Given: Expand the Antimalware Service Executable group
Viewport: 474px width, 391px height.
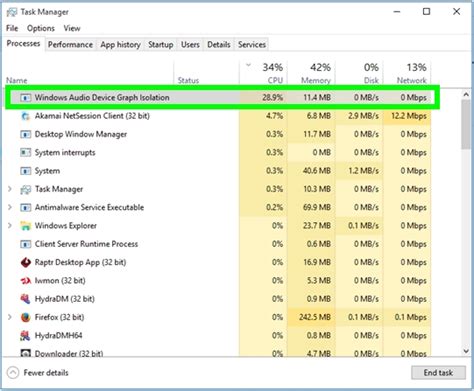Looking at the screenshot, I should click(10, 207).
